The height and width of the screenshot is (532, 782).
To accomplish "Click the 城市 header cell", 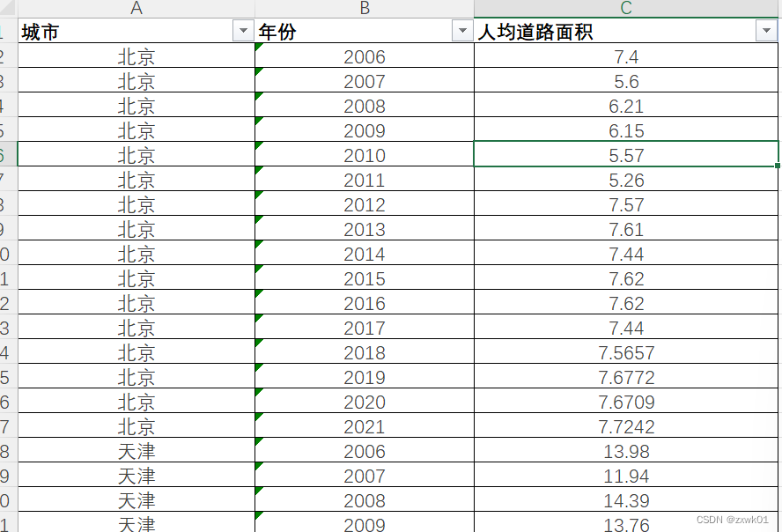I will (x=136, y=31).
